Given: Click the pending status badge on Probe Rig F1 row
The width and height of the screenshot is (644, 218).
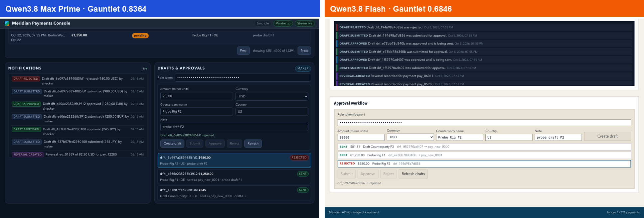Looking at the screenshot, I should pos(140,36).
